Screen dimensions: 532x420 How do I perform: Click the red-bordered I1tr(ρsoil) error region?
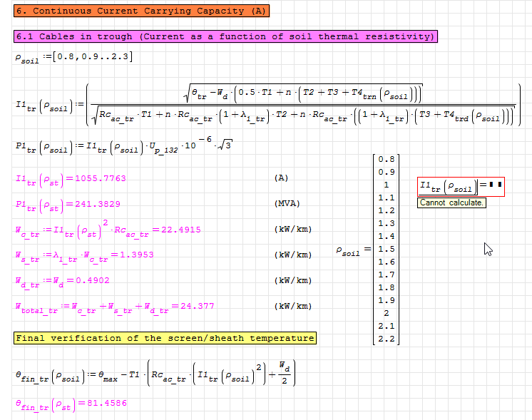point(461,187)
